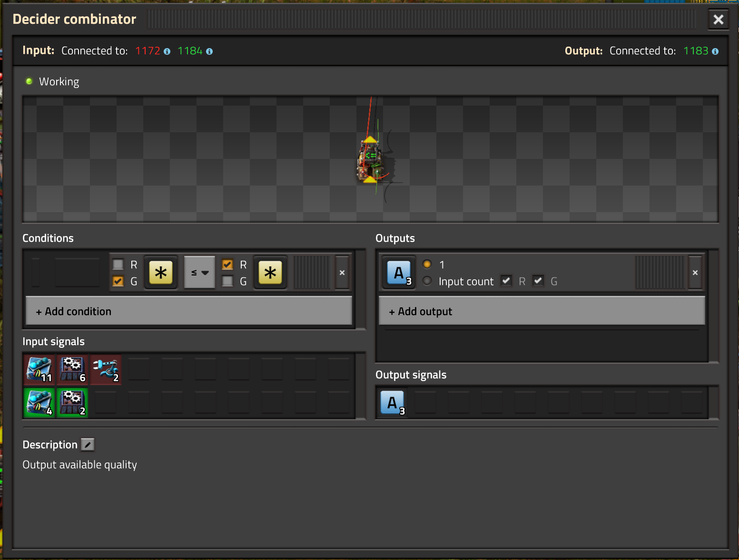The width and height of the screenshot is (739, 560).
Task: Open the ≤ comparator dropdown
Action: coord(199,273)
